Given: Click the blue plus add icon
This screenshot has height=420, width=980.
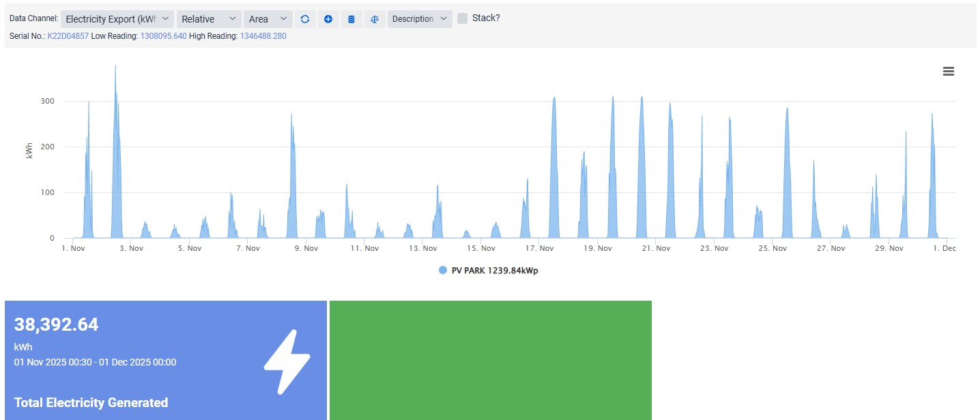Looking at the screenshot, I should pyautogui.click(x=328, y=19).
